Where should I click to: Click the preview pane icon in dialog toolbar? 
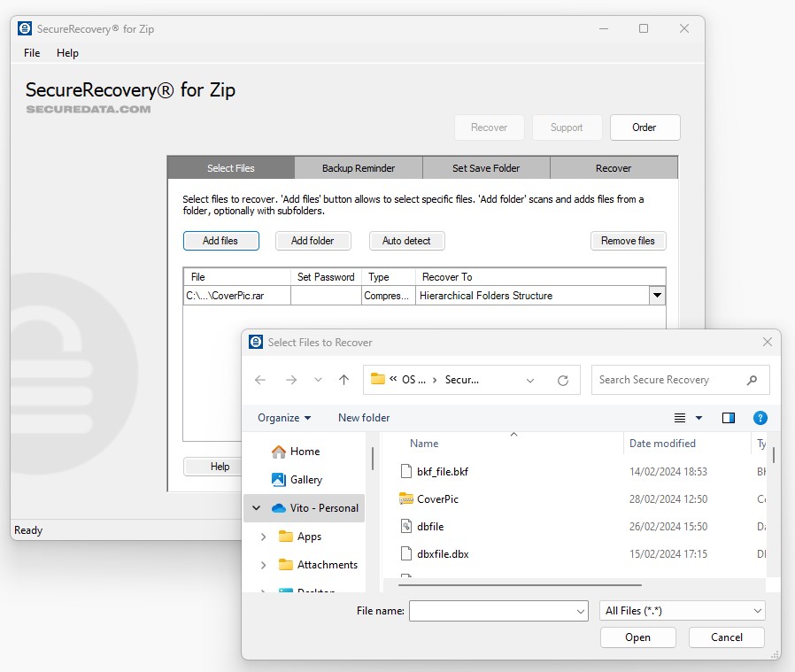tap(729, 417)
